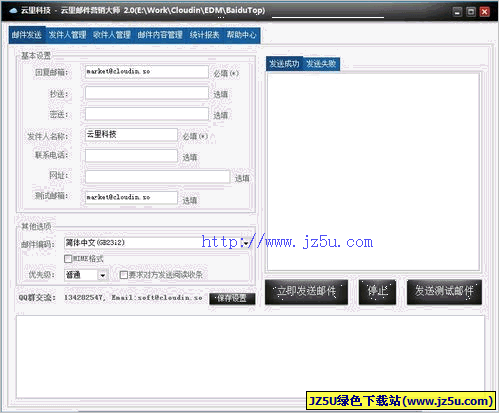Viewport: 499px width, 413px height.
Task: Maximize the application window
Action: [x=471, y=12]
